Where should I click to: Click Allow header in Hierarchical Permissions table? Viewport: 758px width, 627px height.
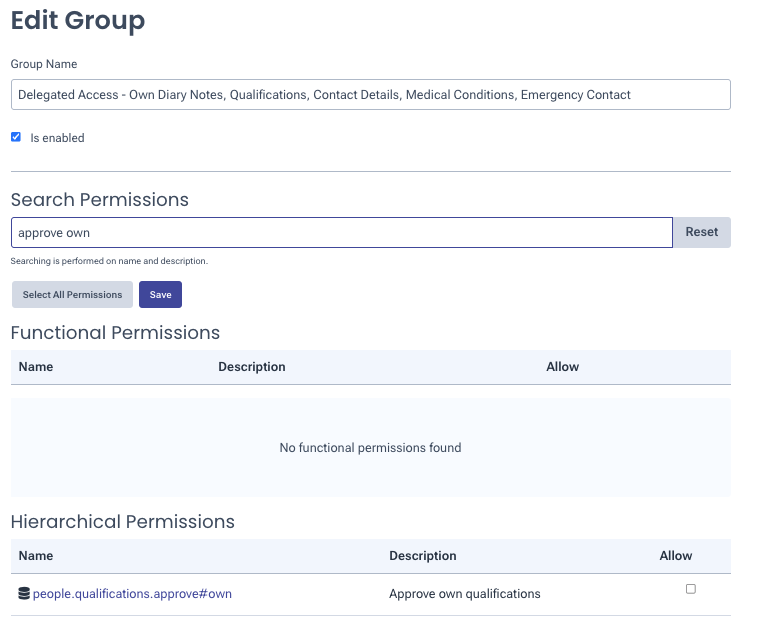pos(675,556)
